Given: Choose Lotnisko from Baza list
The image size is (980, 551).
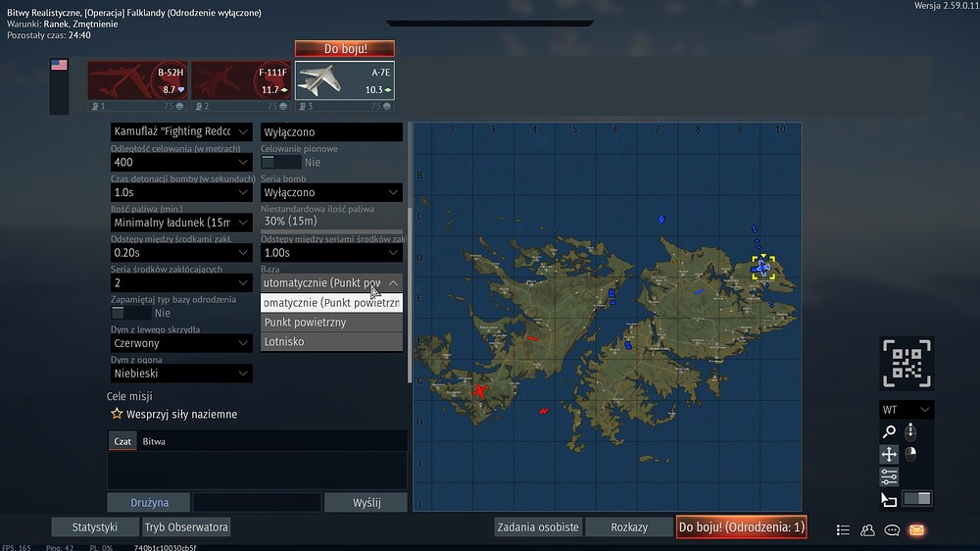Looking at the screenshot, I should click(331, 341).
